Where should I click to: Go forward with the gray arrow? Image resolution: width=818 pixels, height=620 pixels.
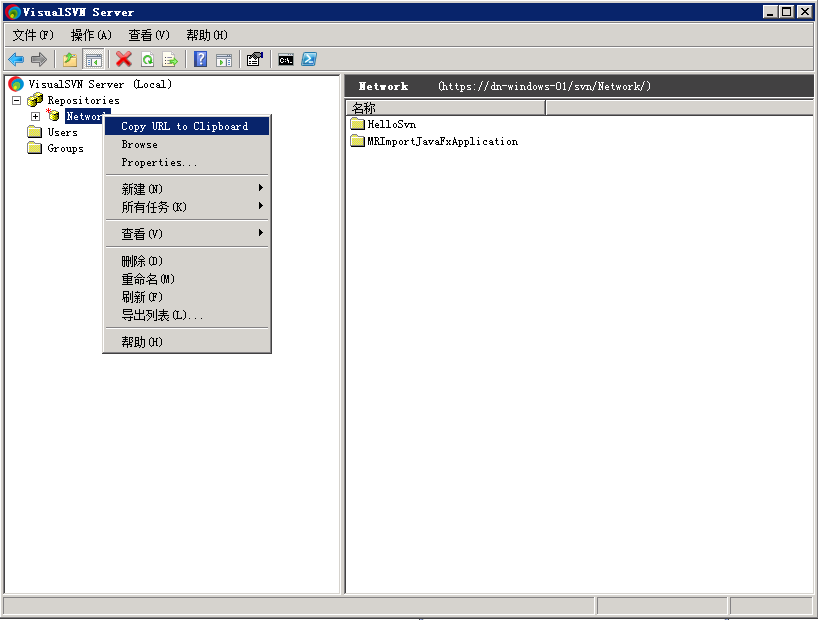[x=39, y=59]
